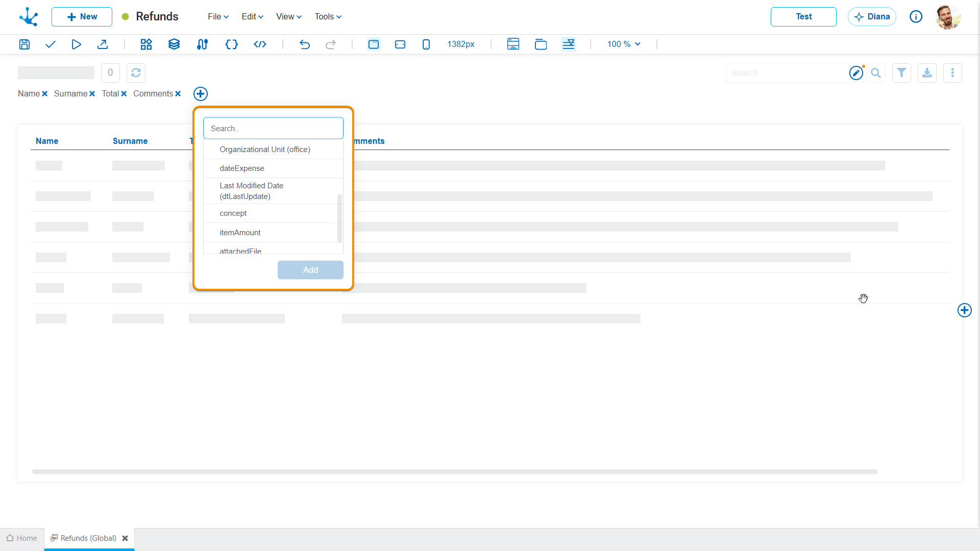The image size is (980, 551).
Task: Select tablet viewport icon
Action: point(400,44)
